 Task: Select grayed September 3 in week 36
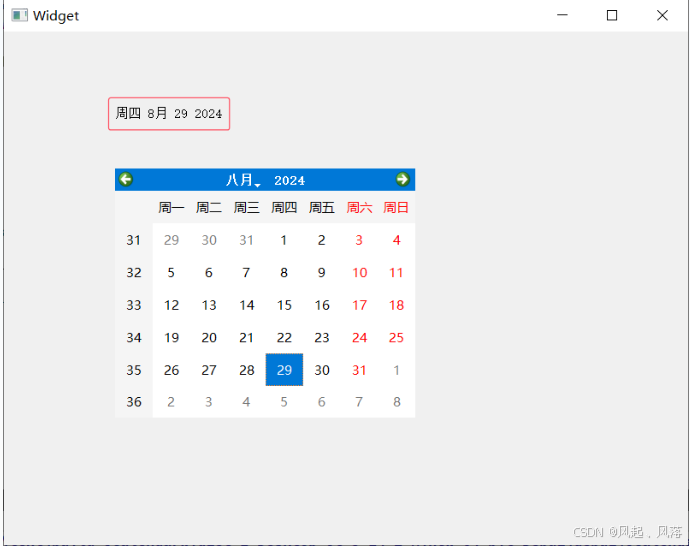[x=209, y=402]
